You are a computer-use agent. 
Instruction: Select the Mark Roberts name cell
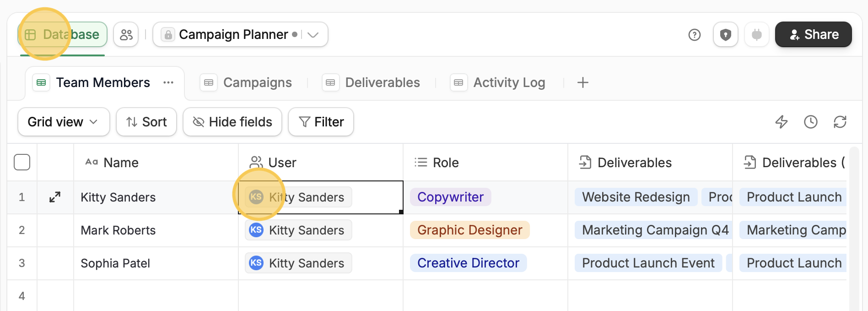[x=156, y=230]
